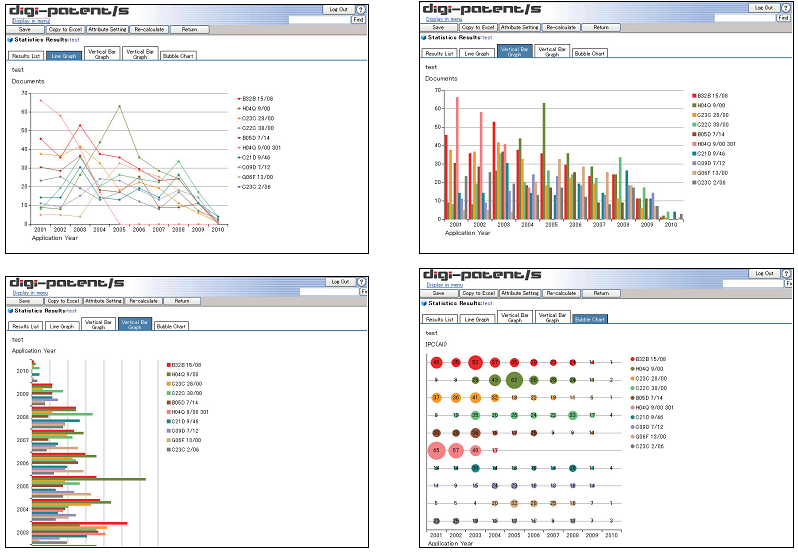The image size is (798, 553).
Task: Click red 52 bubble in bubble chart
Action: pos(475,363)
